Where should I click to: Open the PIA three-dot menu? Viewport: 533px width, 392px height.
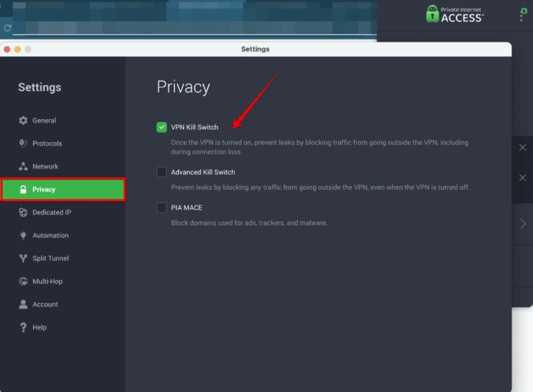point(522,15)
